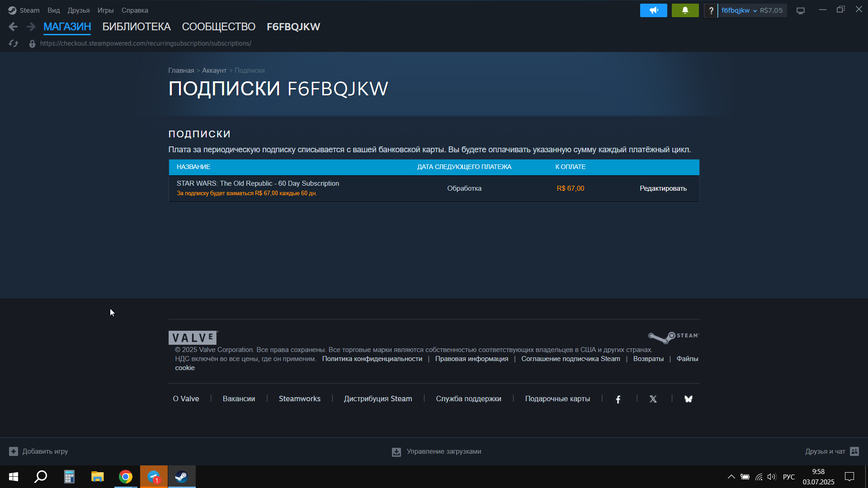Launch Calculator from the taskbar
This screenshot has height=488, width=868.
69,477
